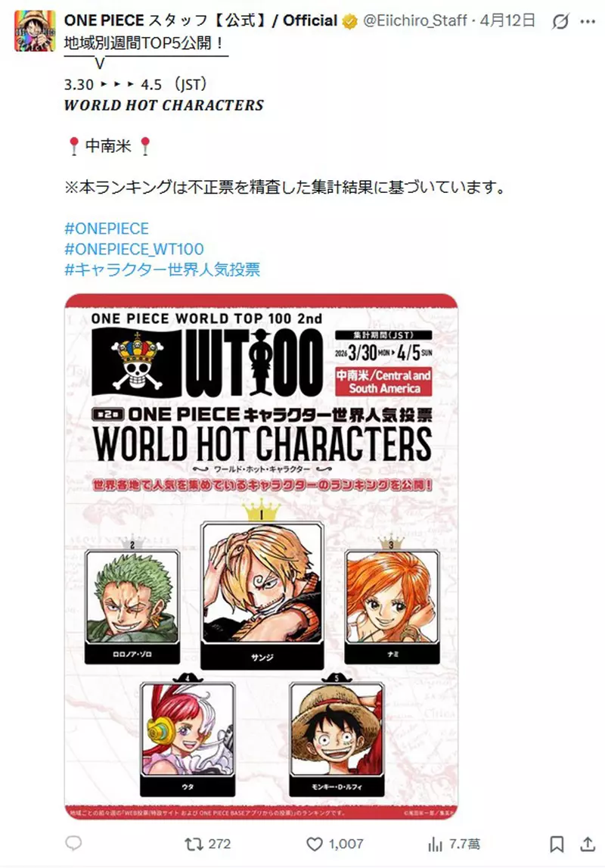Image resolution: width=605 pixels, height=868 pixels.
Task: Open the #キャラクター世界人気投票 hashtag
Action: [x=162, y=269]
